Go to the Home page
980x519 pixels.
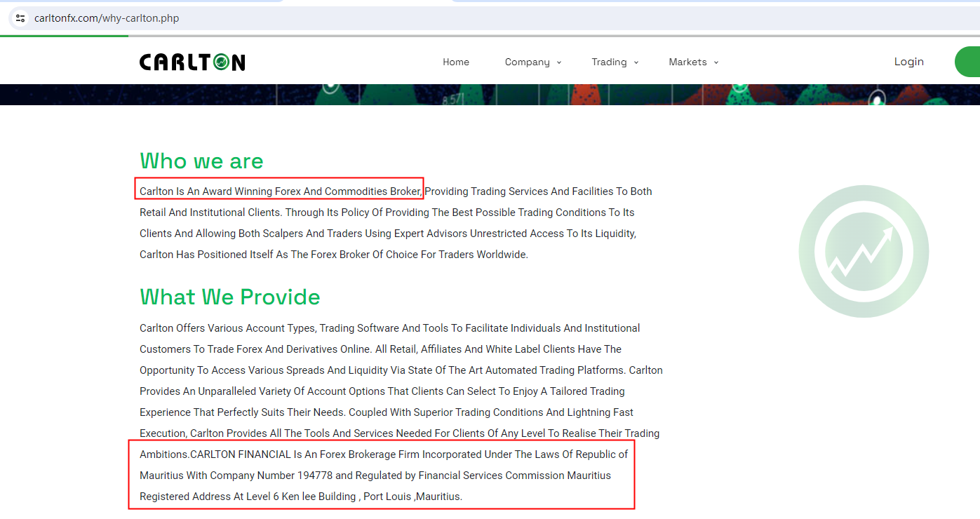click(x=455, y=62)
